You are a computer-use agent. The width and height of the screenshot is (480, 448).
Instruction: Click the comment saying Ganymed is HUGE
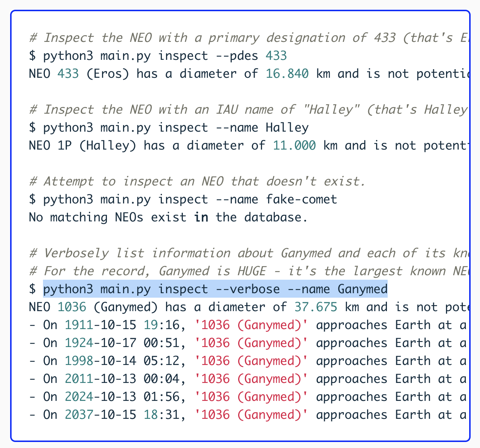pos(247,271)
